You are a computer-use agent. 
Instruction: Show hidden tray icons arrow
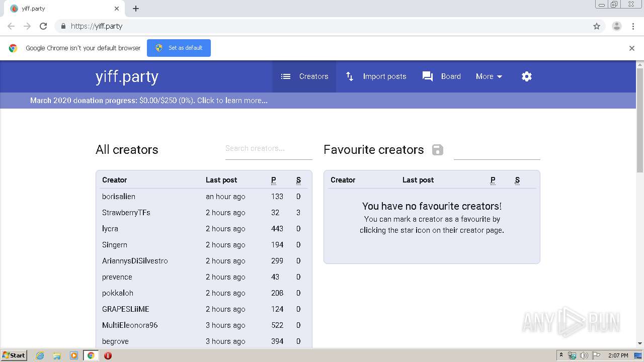pyautogui.click(x=561, y=355)
